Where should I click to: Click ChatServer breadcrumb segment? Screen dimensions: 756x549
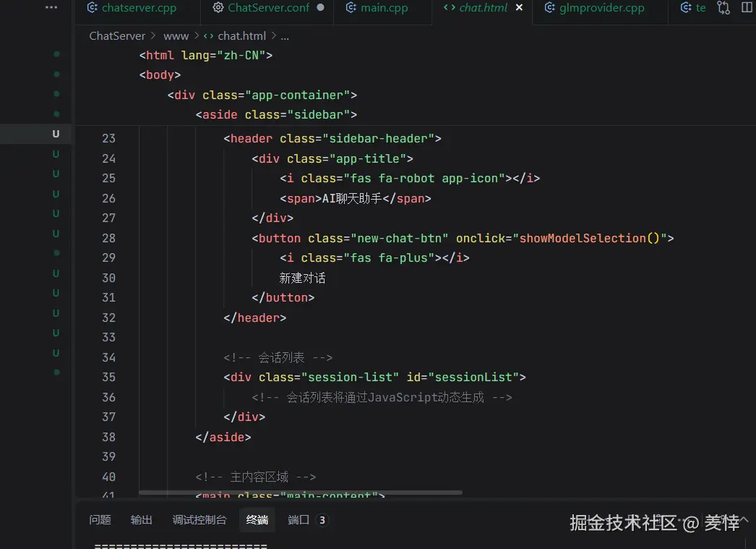[x=117, y=36]
